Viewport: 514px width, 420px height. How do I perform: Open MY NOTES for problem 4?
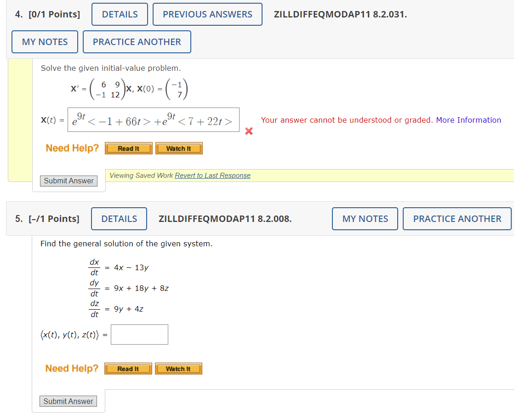[x=44, y=41]
